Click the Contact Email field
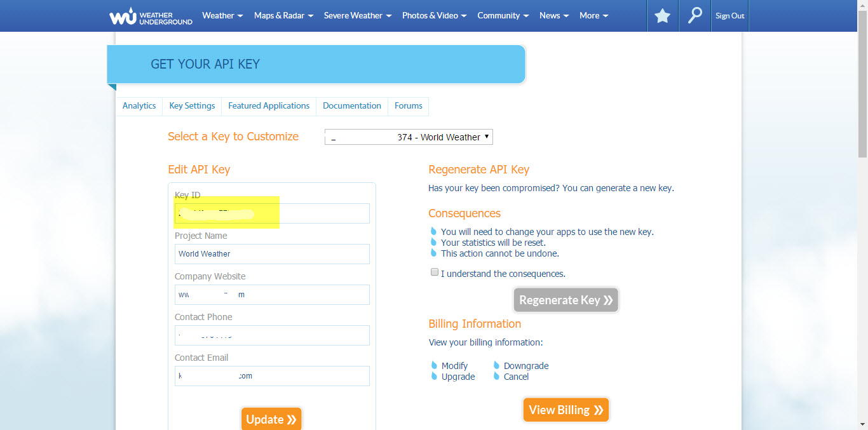 pyautogui.click(x=272, y=376)
